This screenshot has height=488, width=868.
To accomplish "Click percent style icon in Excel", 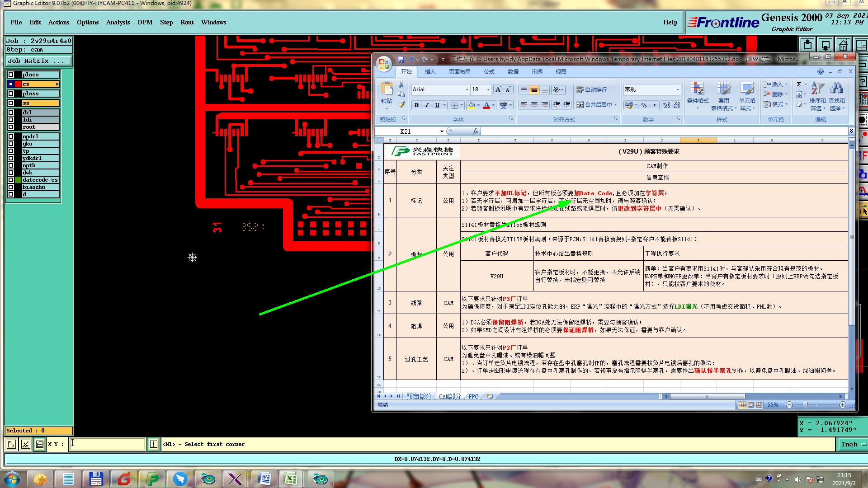I will tap(644, 105).
